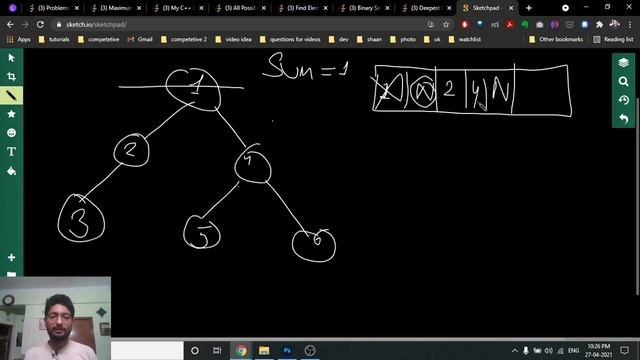Open the Apps bookmark shortcut
Screen dimensions: 640x360
click(x=19, y=39)
